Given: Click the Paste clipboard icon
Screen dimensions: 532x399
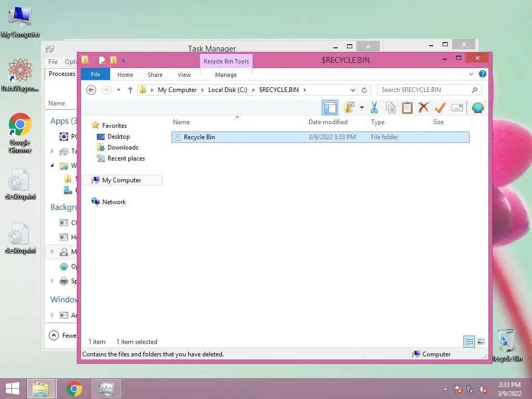Looking at the screenshot, I should pyautogui.click(x=407, y=108).
